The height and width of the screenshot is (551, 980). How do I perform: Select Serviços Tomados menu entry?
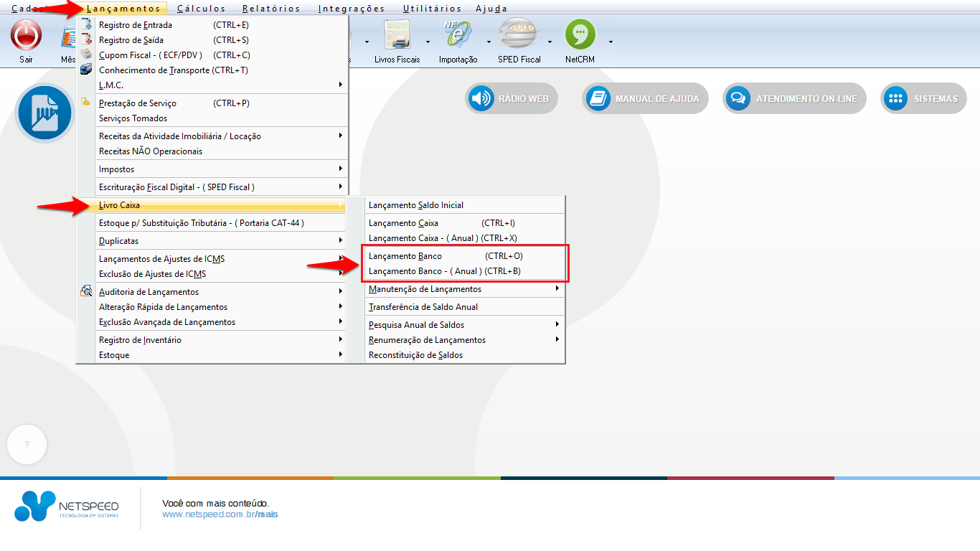tap(222, 118)
